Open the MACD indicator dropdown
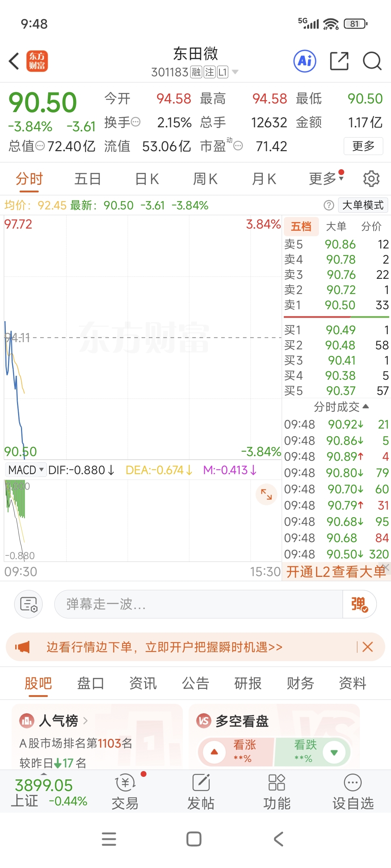Screen dimensions: 391x868 coord(26,470)
